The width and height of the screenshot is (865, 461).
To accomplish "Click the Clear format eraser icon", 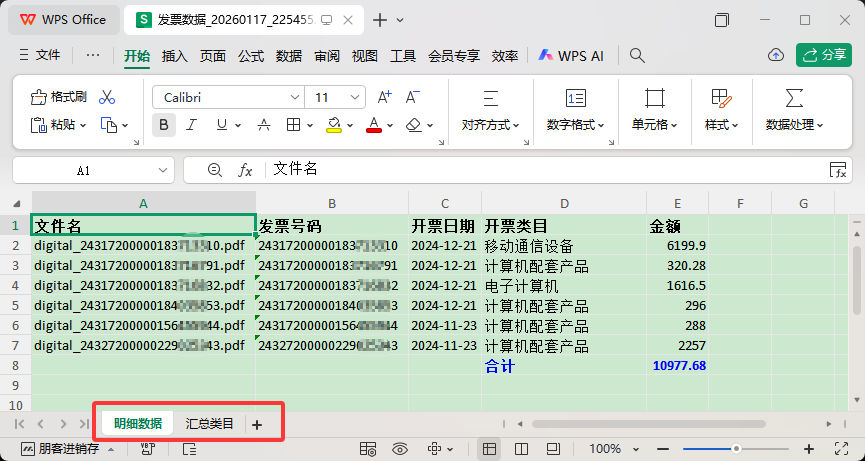I will click(414, 125).
